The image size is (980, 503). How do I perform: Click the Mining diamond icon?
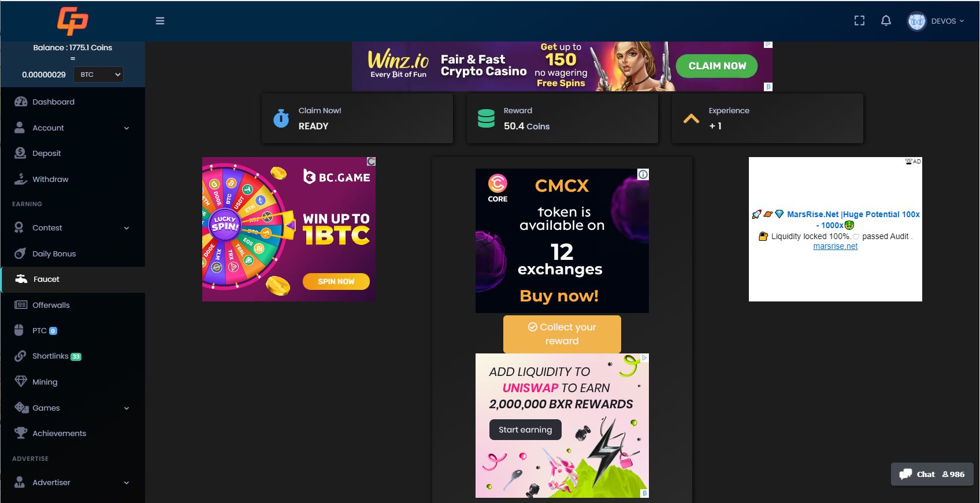pyautogui.click(x=21, y=382)
